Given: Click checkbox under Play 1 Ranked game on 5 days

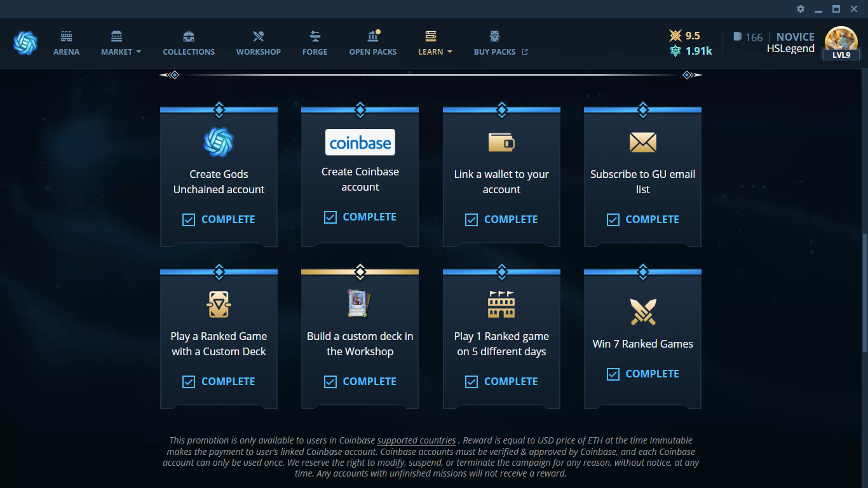Looking at the screenshot, I should pyautogui.click(x=471, y=382).
